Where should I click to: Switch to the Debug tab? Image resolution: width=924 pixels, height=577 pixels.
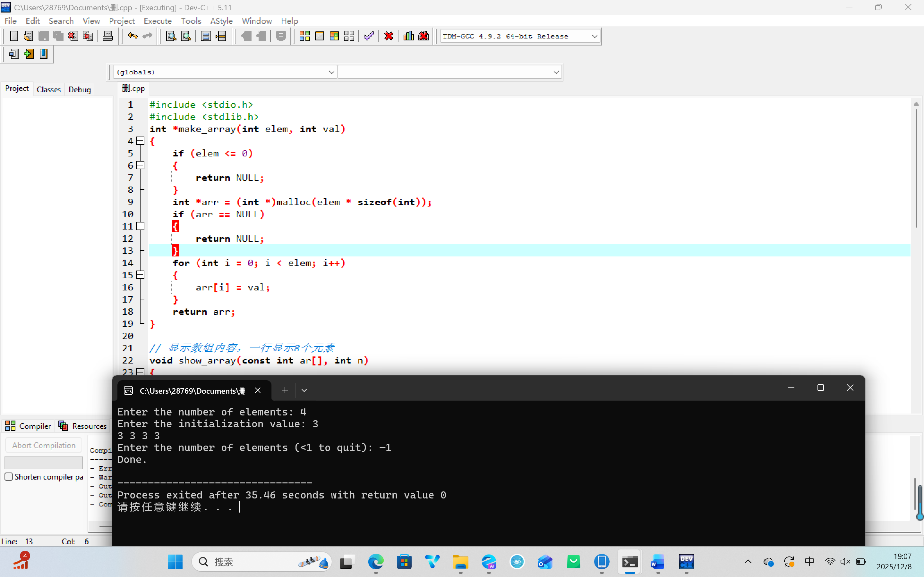[x=80, y=89]
